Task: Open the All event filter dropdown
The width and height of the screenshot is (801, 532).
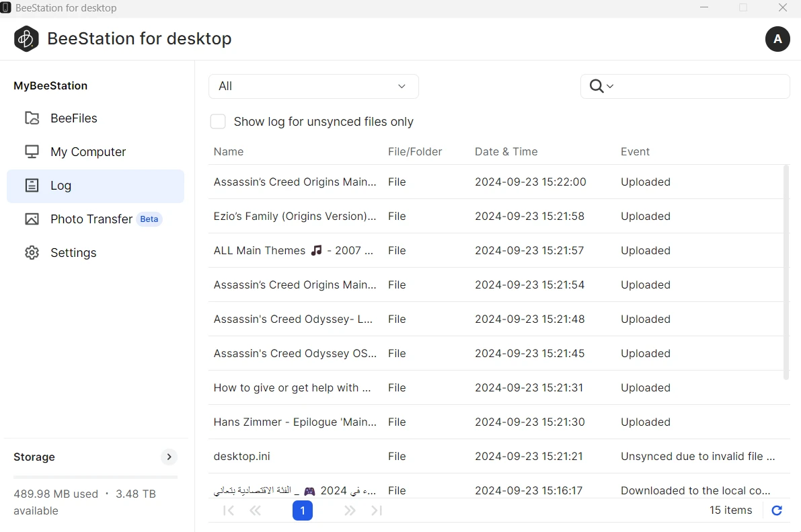Action: point(313,86)
